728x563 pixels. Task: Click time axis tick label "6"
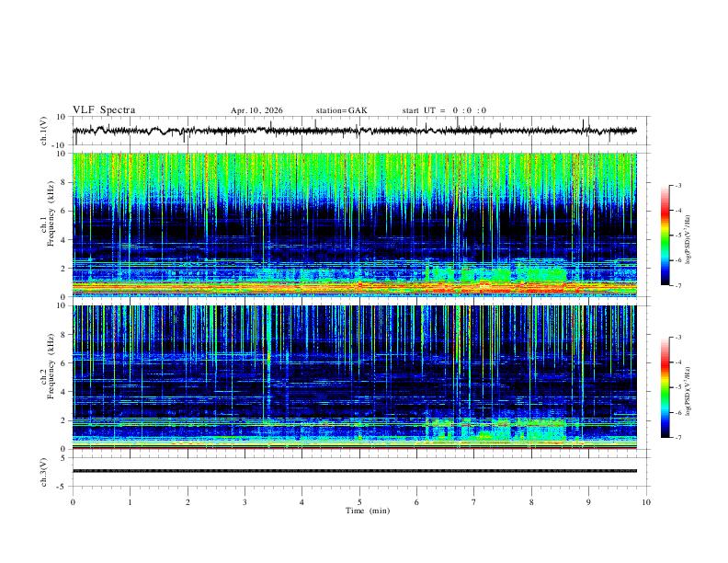click(416, 502)
